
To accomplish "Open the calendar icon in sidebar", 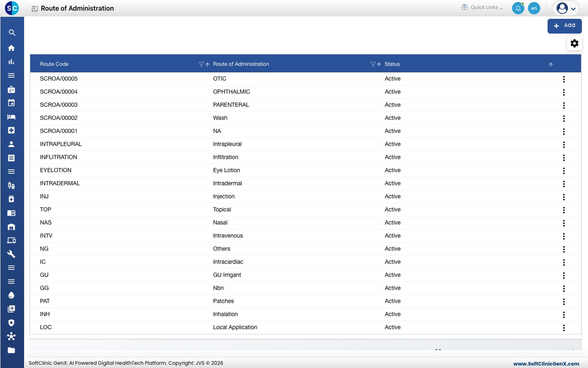I will 11,103.
